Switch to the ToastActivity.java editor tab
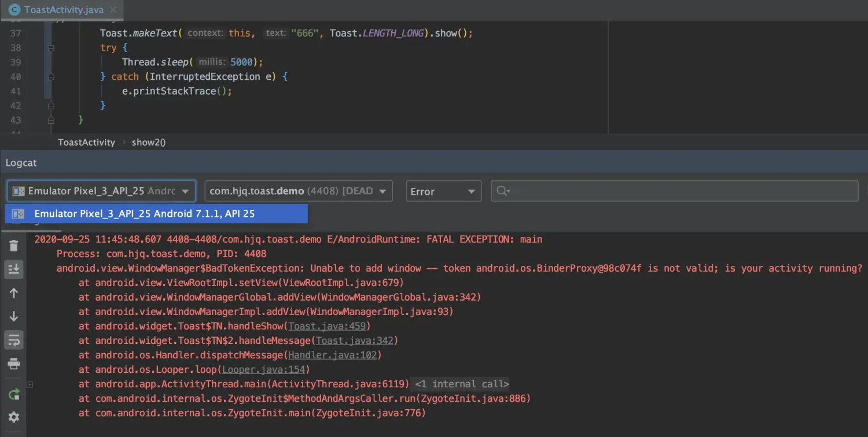This screenshot has height=437, width=868. [63, 10]
